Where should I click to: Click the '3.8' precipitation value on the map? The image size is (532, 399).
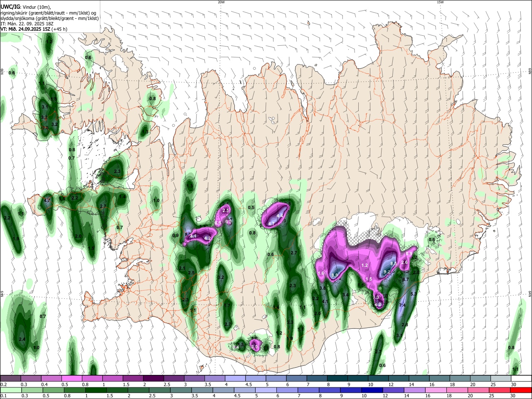coord(322,288)
